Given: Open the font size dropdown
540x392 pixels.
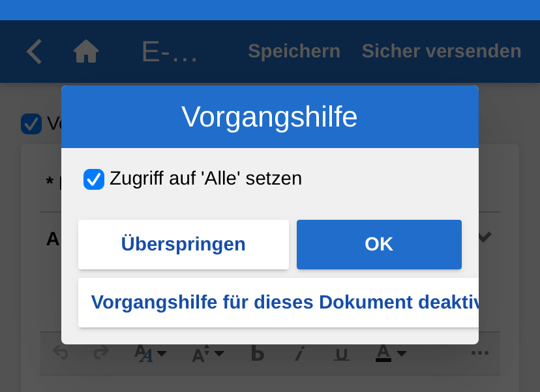Looking at the screenshot, I should pyautogui.click(x=207, y=354).
